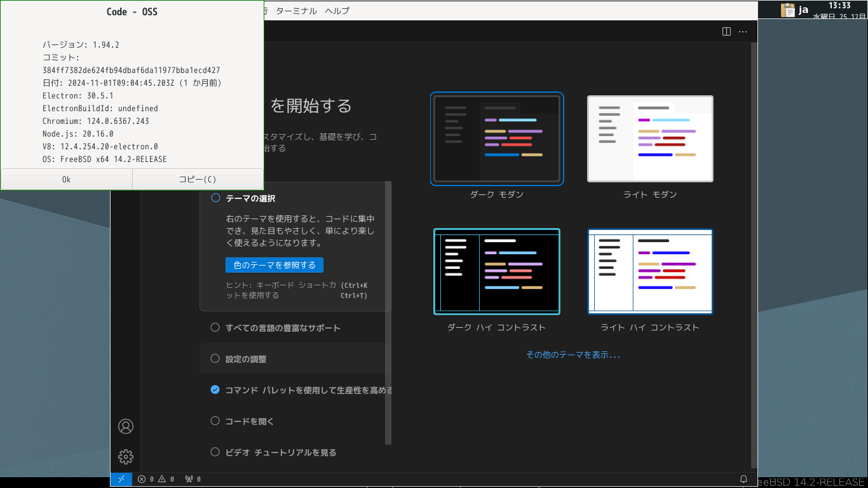The width and height of the screenshot is (868, 488).
Task: Choose the ライト モダン theme thumbnail
Action: [x=650, y=139]
